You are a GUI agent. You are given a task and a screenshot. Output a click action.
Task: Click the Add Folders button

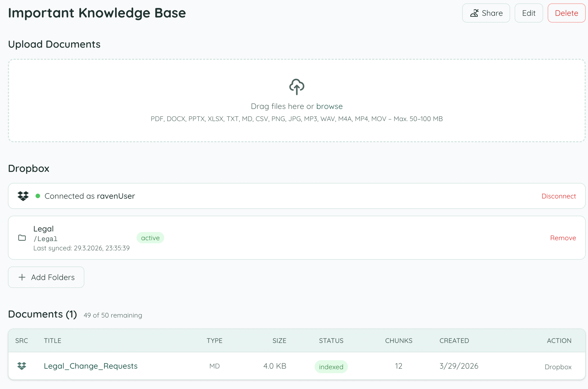coord(46,277)
